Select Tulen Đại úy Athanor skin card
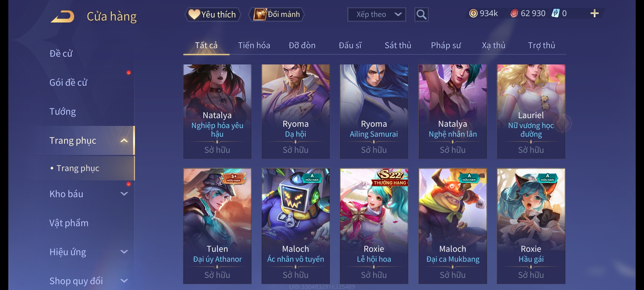Screen dimensions: 644x290 217,226
